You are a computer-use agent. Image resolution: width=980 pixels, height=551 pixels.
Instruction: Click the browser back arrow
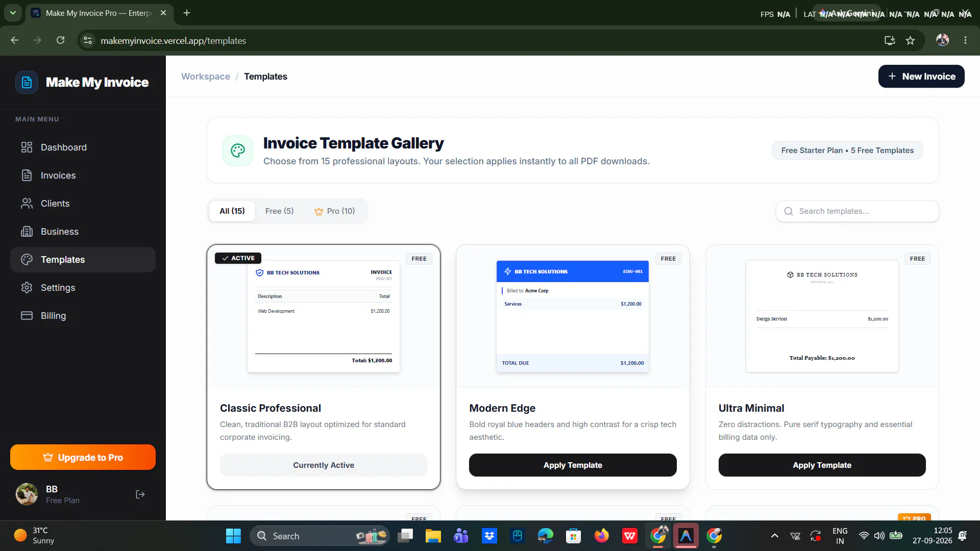tap(15, 40)
